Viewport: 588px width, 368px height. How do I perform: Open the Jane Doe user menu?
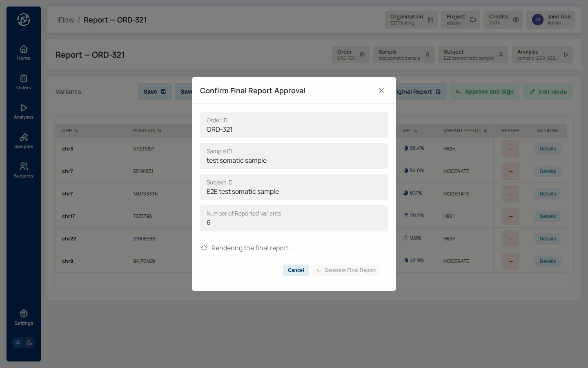tap(550, 20)
